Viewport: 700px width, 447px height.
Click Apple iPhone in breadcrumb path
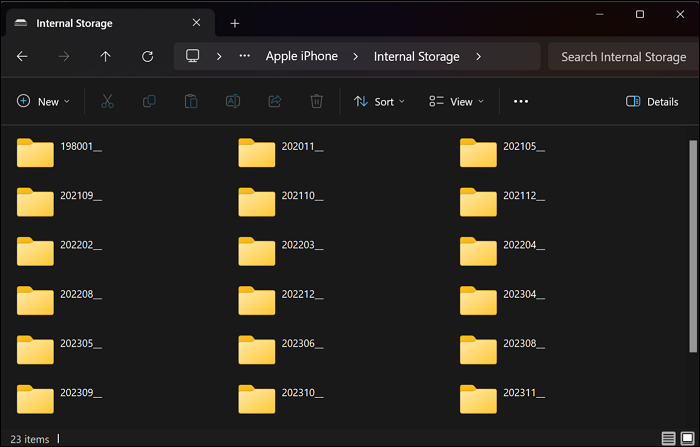pyautogui.click(x=301, y=57)
